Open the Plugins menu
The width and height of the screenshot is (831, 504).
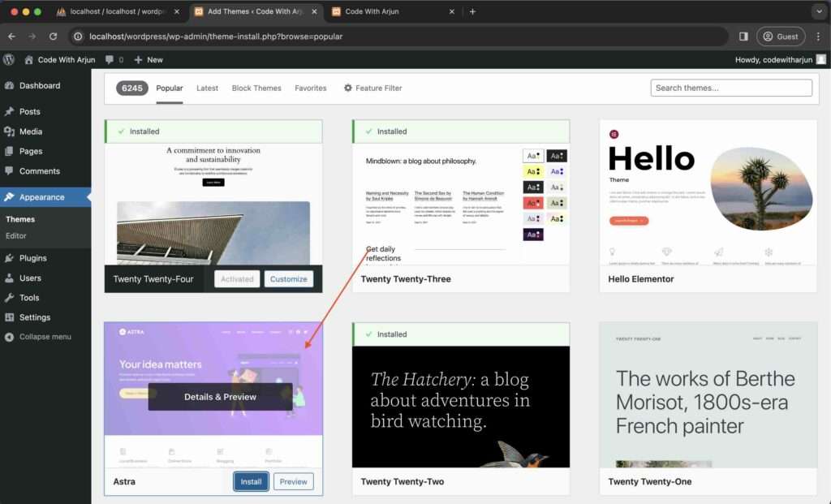[32, 258]
